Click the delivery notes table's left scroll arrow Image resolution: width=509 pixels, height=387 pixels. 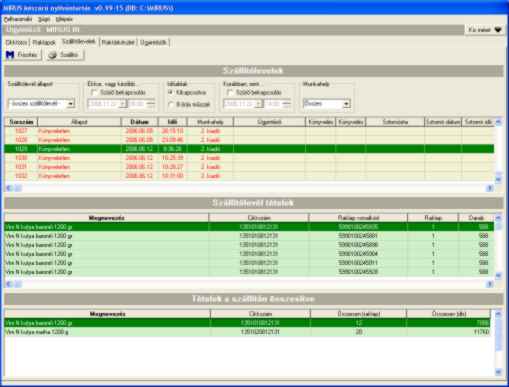[x=9, y=188]
